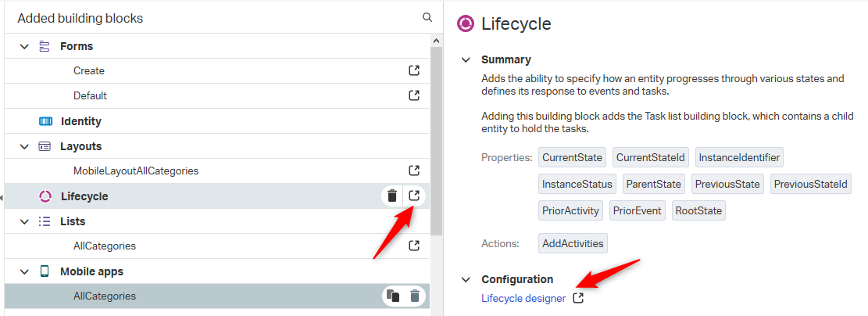Delete the Lifecycle building block
Screen dimensions: 868x316
click(392, 196)
